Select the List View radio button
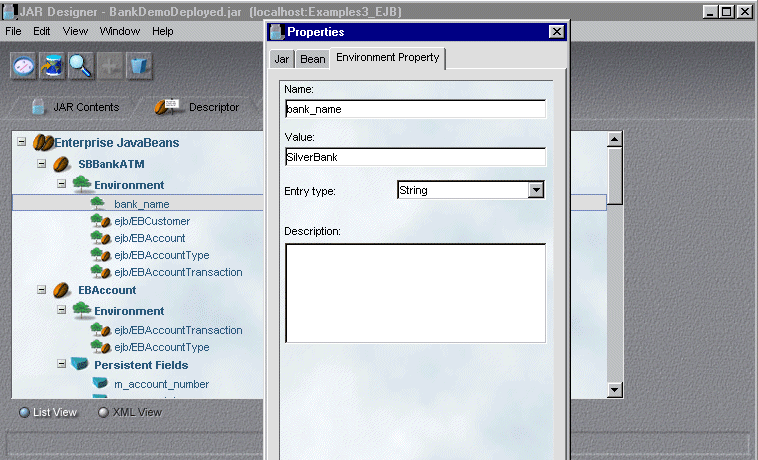The image size is (758, 460). [24, 413]
